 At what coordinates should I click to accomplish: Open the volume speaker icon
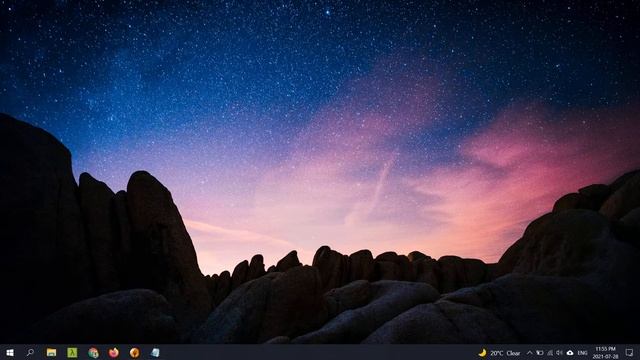(x=560, y=353)
